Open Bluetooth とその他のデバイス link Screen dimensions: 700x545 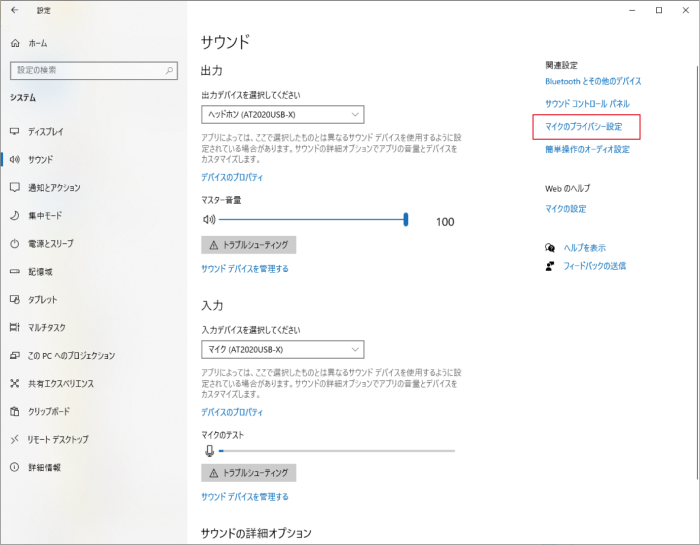(593, 81)
